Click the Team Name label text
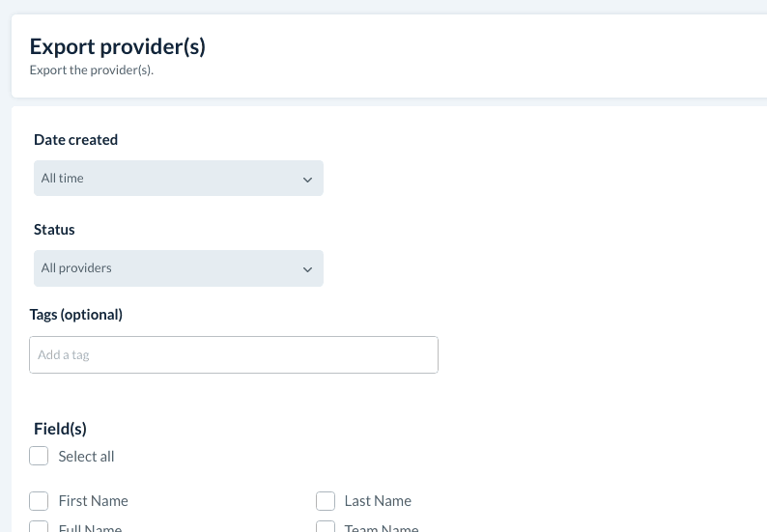Screen dimensions: 767x532 [382, 528]
